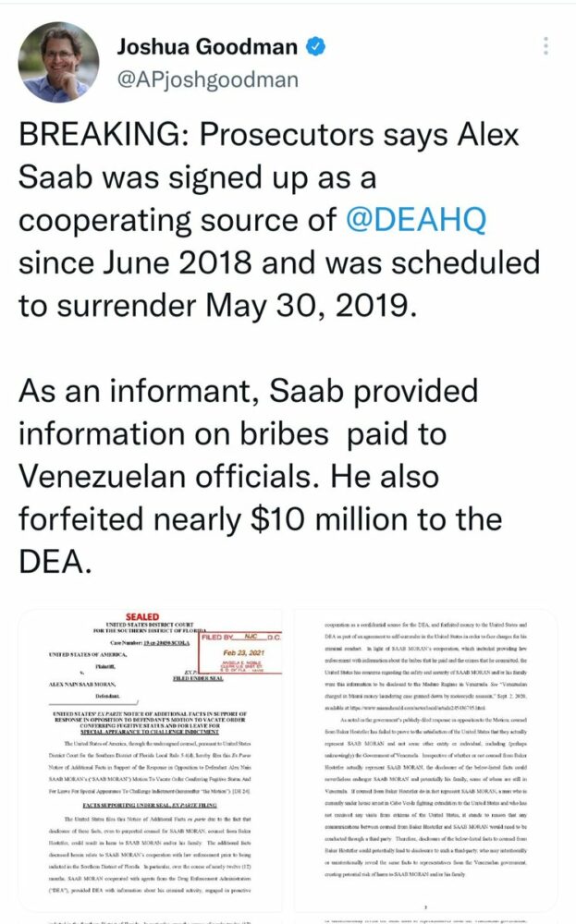The height and width of the screenshot is (924, 576).
Task: Click the Joshua Goodman display name
Action: pos(207,46)
